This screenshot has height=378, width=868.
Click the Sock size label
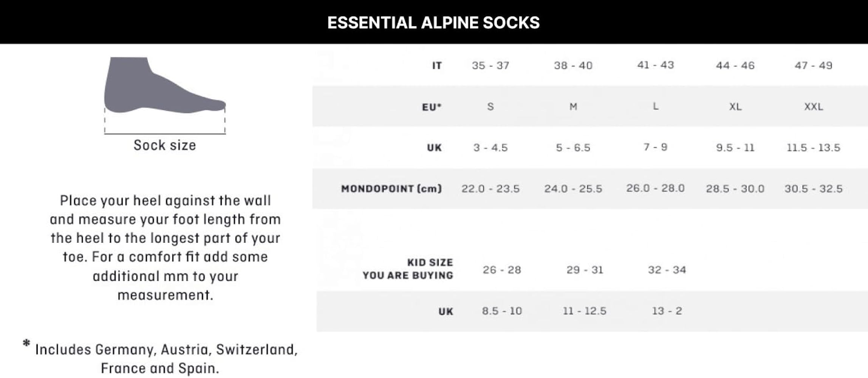pyautogui.click(x=165, y=146)
